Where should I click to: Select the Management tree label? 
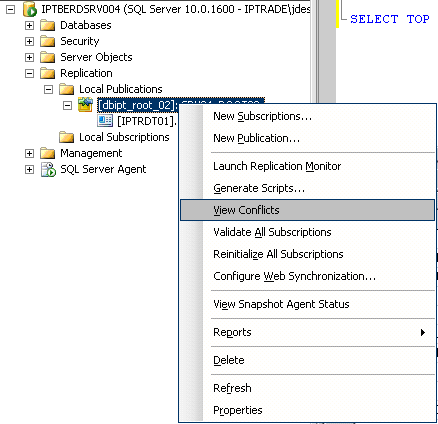point(91,153)
